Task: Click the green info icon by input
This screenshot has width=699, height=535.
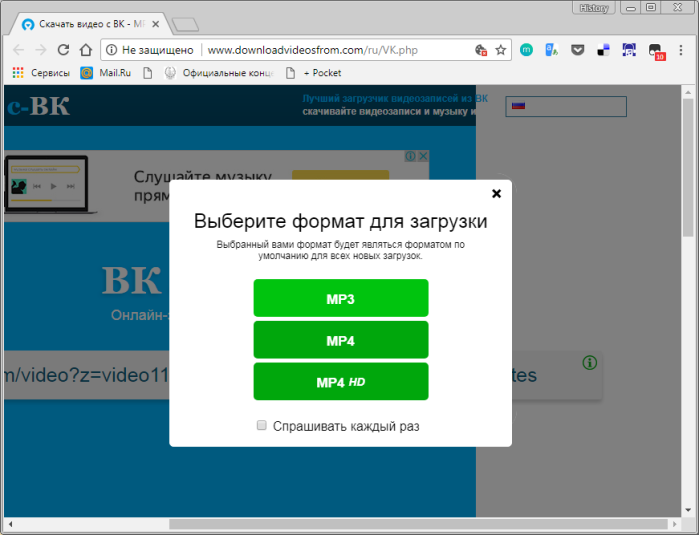Action: [x=589, y=362]
